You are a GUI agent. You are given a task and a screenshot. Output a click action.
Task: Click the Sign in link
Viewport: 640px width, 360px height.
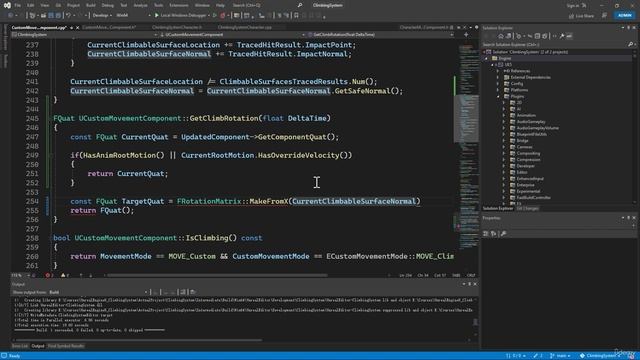[573, 5]
